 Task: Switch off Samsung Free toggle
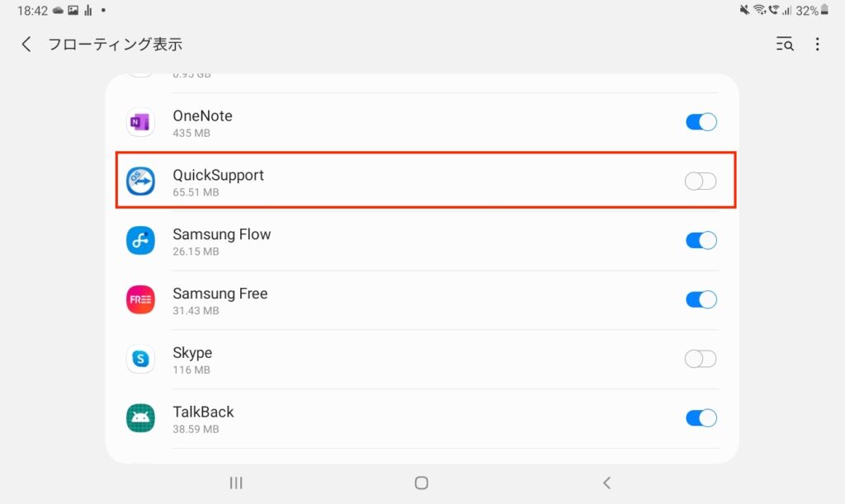tap(701, 299)
